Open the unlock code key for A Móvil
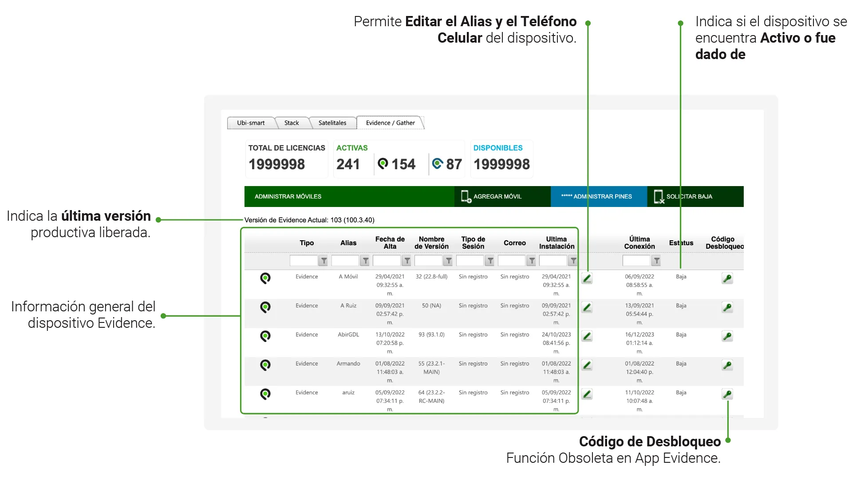868x477 pixels. point(727,278)
